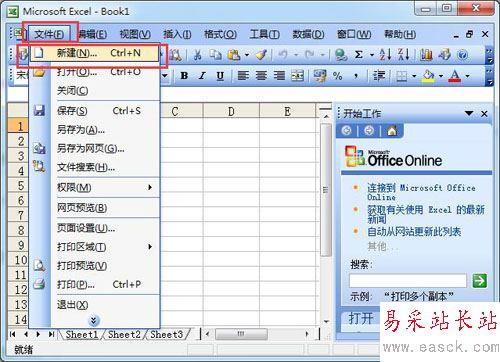Screen dimensions: 500x362
Task: Click the Borders icon
Action: click(402, 76)
